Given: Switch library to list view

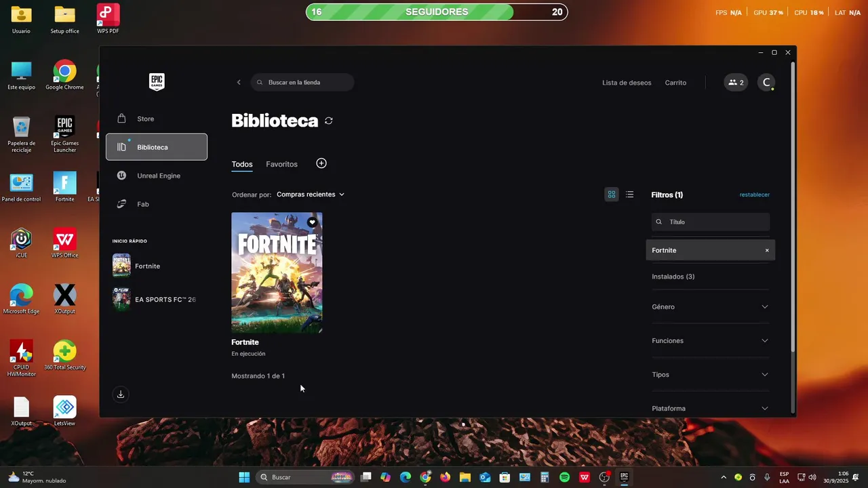Looking at the screenshot, I should click(630, 195).
